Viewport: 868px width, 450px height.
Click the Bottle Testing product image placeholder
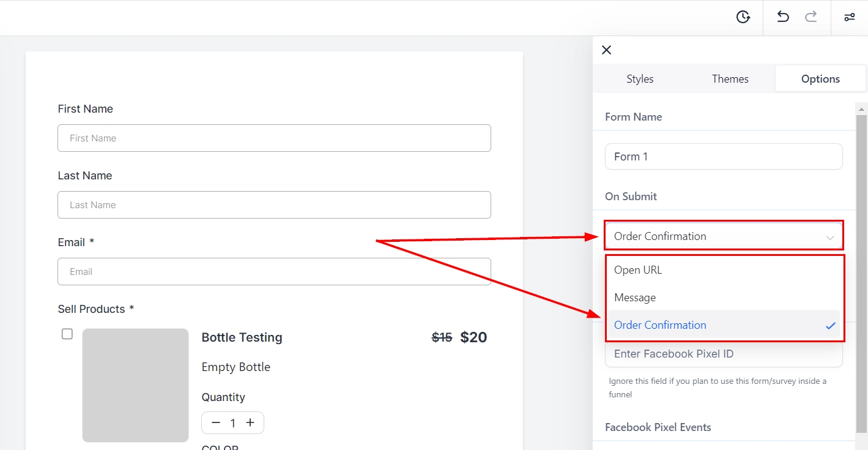[x=135, y=385]
